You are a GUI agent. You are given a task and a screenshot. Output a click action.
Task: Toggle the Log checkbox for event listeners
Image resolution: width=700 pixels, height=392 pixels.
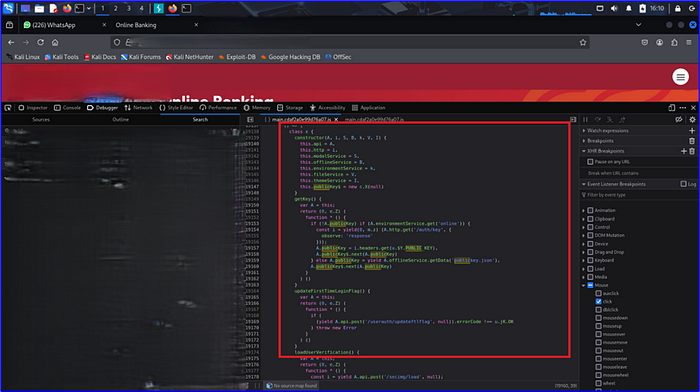click(x=683, y=184)
